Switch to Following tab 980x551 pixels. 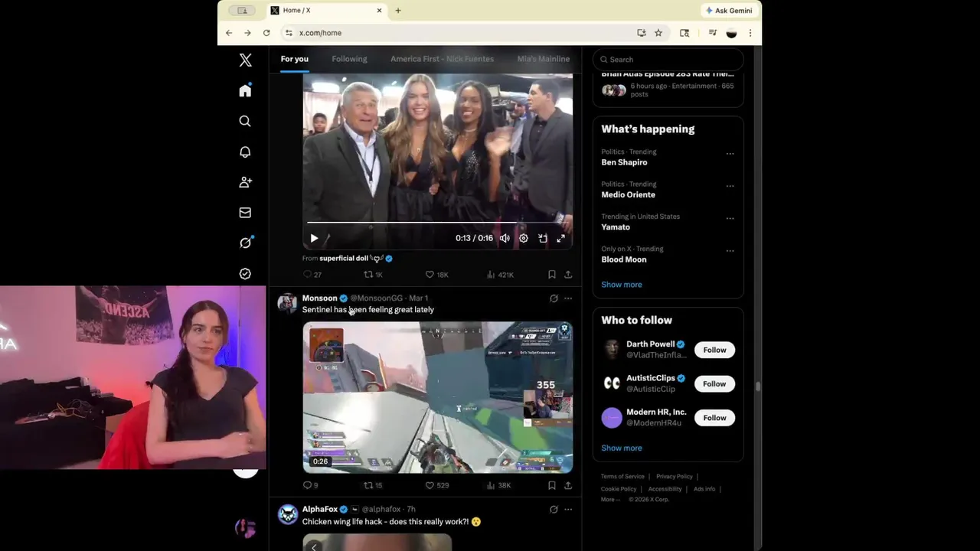coord(349,59)
